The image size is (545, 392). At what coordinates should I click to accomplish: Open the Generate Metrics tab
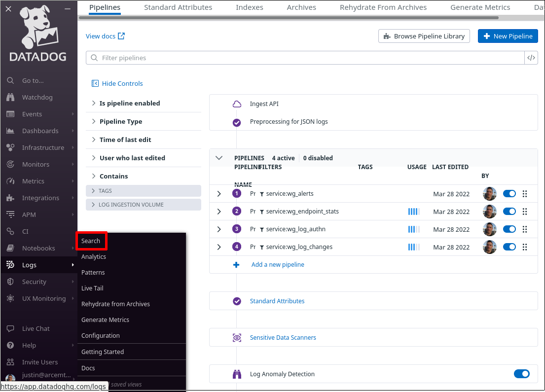pos(480,7)
